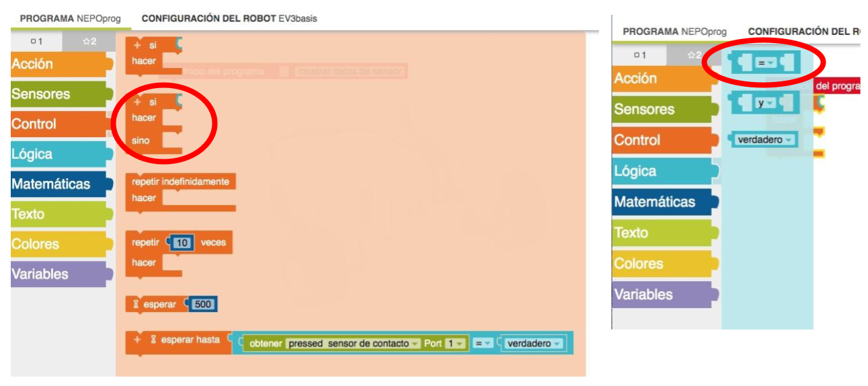Screen dimensions: 868x386
Task: Open 'pressed sensor de contacto' dropdown
Action: (x=353, y=344)
